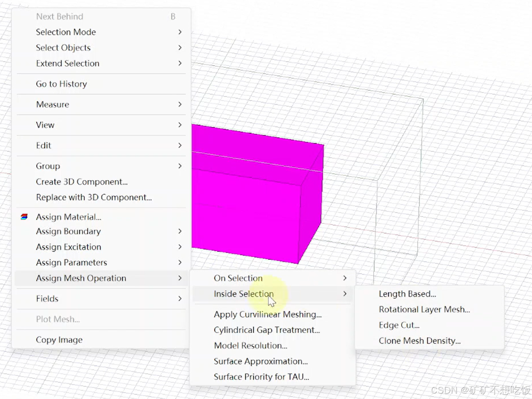The height and width of the screenshot is (399, 532).
Task: Expand arrow beside Measure
Action: coord(180,104)
